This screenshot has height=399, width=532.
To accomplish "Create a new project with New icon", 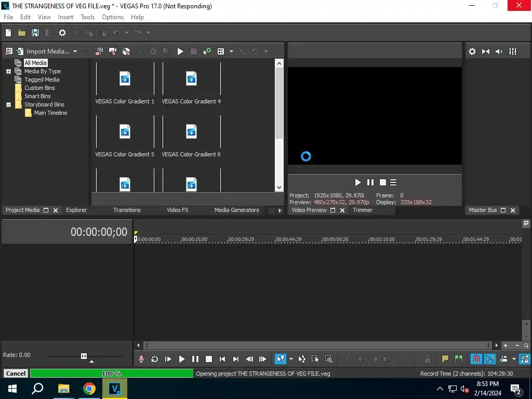I will pyautogui.click(x=8, y=33).
